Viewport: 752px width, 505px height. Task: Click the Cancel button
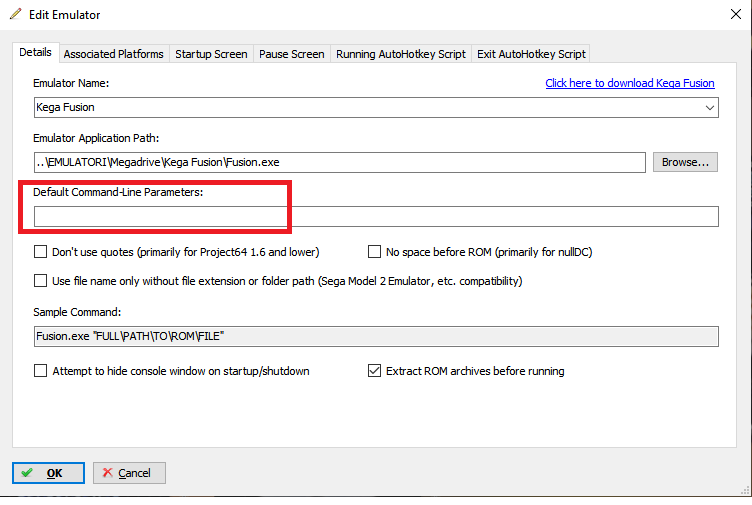coord(129,473)
